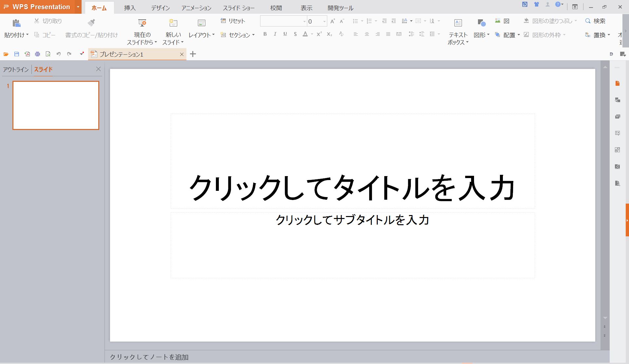This screenshot has height=364, width=629.
Task: Click the undo icon
Action: tap(58, 54)
